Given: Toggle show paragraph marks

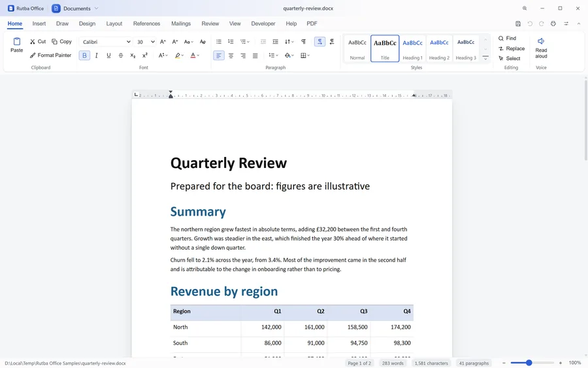Looking at the screenshot, I should [x=303, y=42].
